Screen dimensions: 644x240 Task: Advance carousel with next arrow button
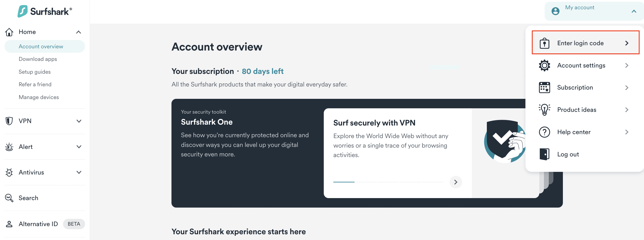tap(456, 182)
